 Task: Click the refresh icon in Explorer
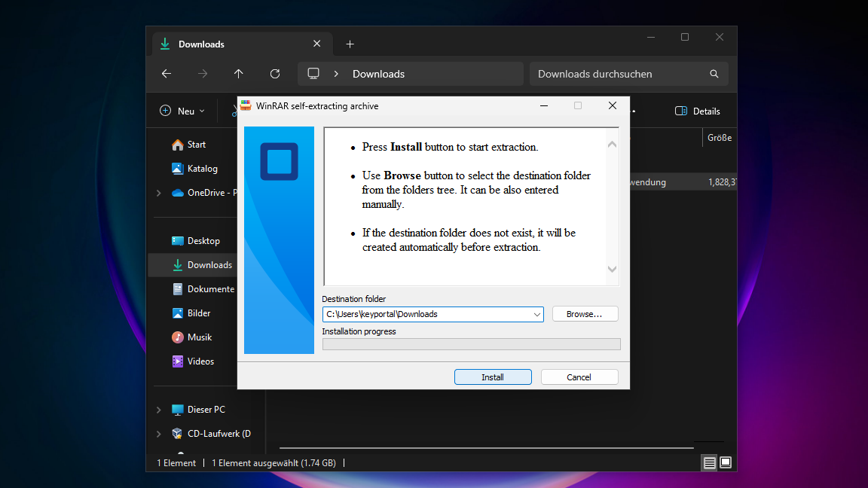click(x=275, y=74)
